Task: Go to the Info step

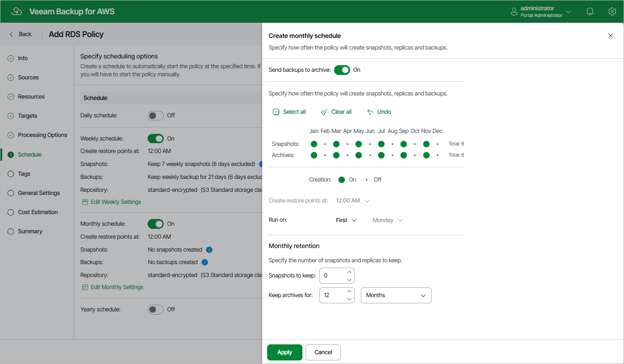Action: [x=23, y=58]
